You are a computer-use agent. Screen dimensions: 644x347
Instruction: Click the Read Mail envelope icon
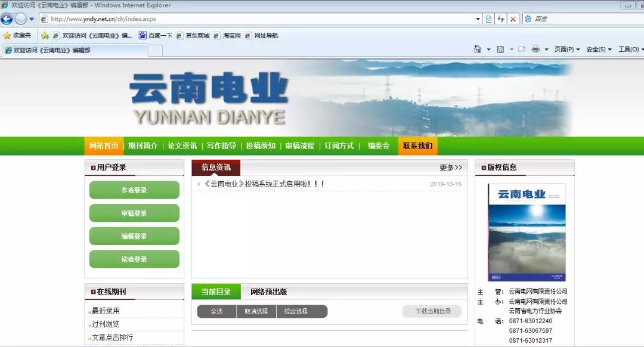pyautogui.click(x=522, y=49)
